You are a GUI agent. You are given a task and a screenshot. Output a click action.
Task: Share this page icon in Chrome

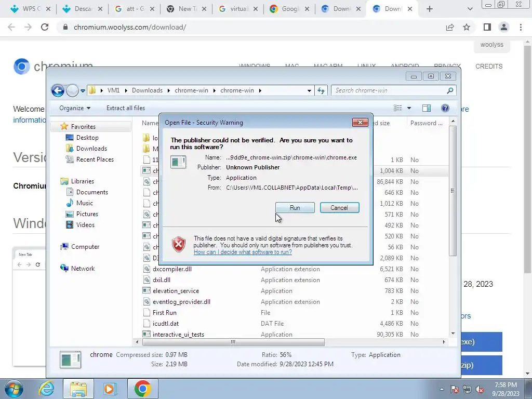(450, 27)
